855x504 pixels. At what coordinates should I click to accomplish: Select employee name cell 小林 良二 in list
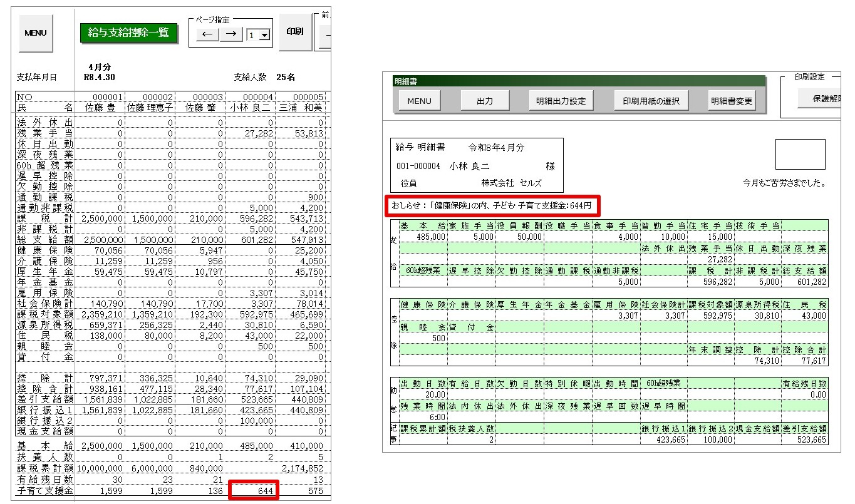click(x=249, y=107)
